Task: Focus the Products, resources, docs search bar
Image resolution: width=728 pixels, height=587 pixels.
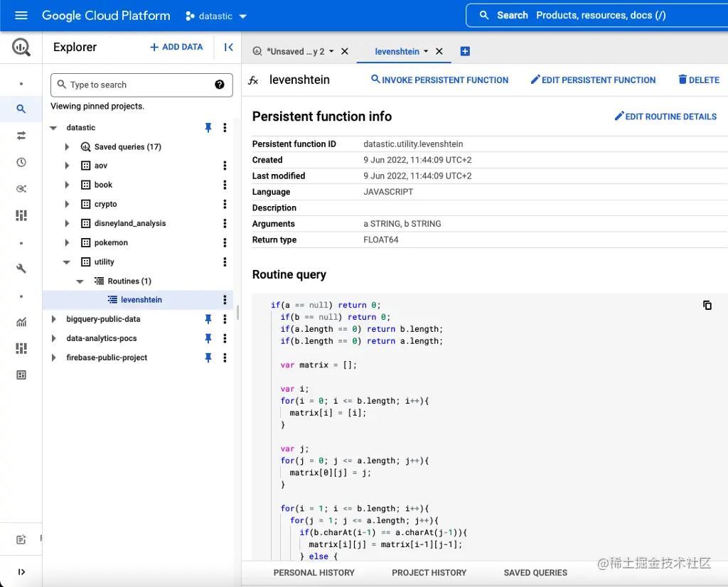Action: [596, 16]
